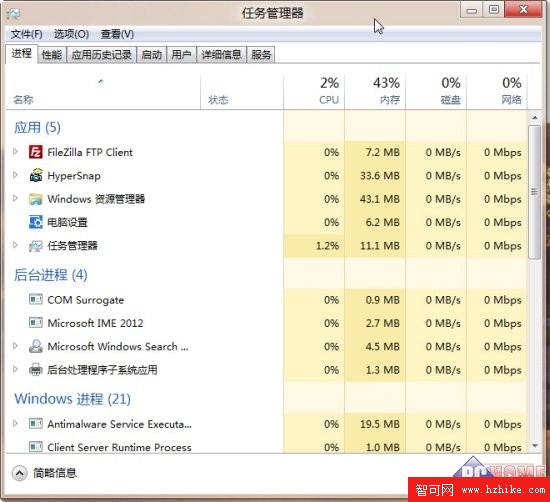This screenshot has width=550, height=502.
Task: Sort by the 名称 column header
Action: tap(103, 92)
